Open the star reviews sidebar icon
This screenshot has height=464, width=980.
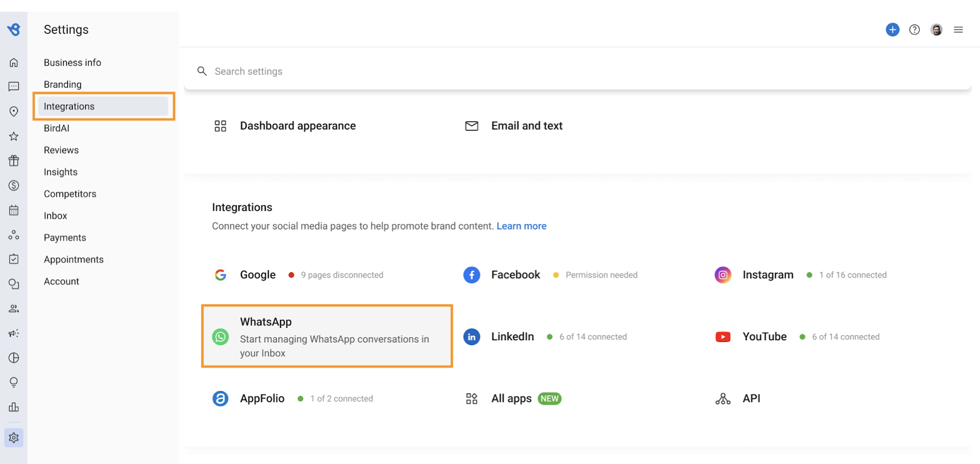click(x=13, y=136)
